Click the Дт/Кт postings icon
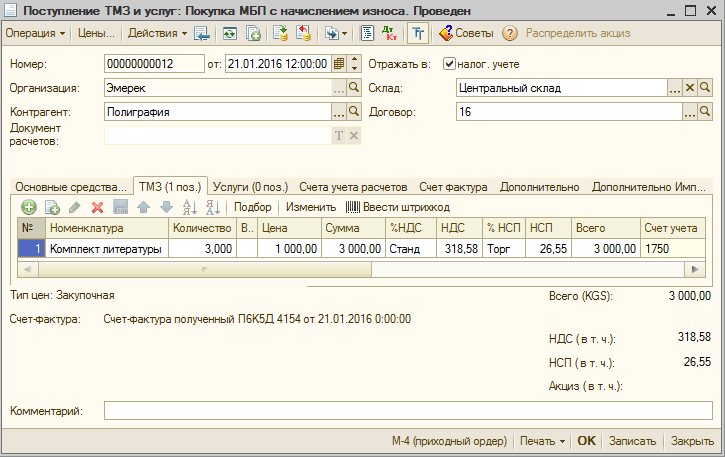Image resolution: width=725 pixels, height=457 pixels. pyautogui.click(x=389, y=33)
